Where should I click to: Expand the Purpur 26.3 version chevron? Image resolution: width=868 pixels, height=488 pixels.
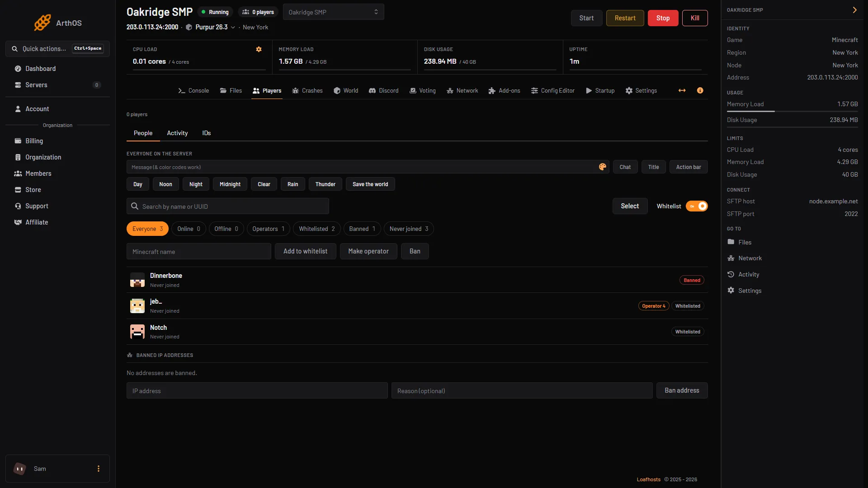[x=233, y=27]
